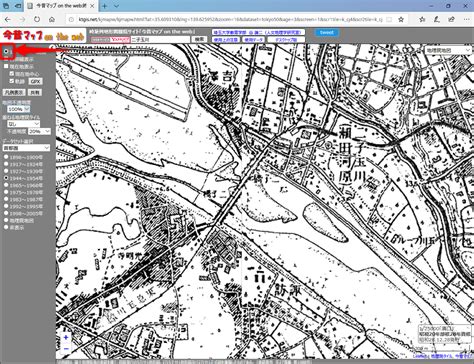Open the 埼玉大学教育学部 谷謙二 link
The height and width of the screenshot is (364, 474).
point(258,32)
